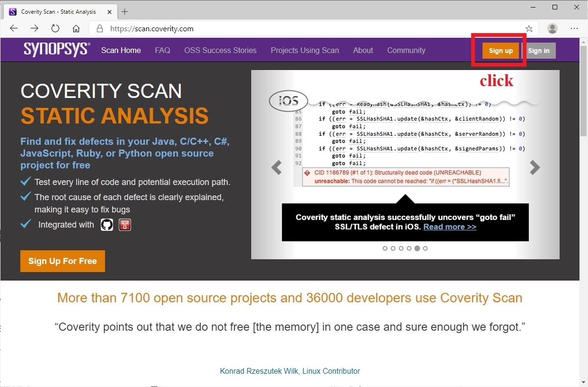Show previous slide in carousel
588x387 pixels.
[276, 168]
